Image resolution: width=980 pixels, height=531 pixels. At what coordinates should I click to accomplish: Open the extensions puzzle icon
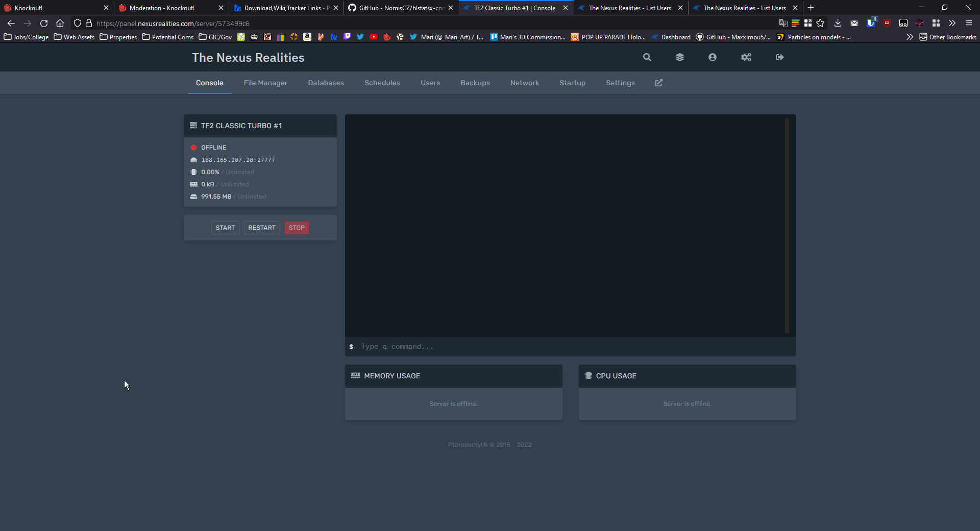coord(936,23)
